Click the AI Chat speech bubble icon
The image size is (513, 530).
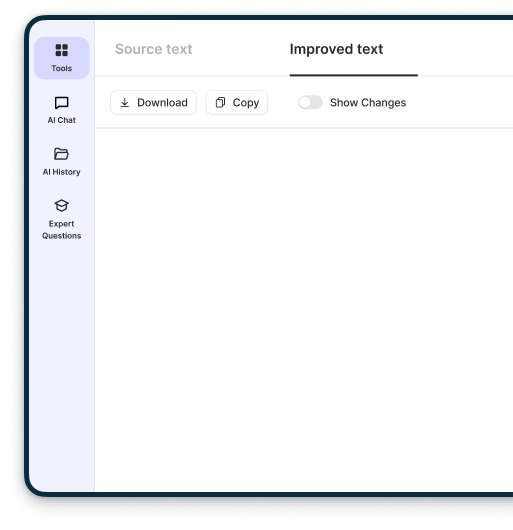(62, 103)
